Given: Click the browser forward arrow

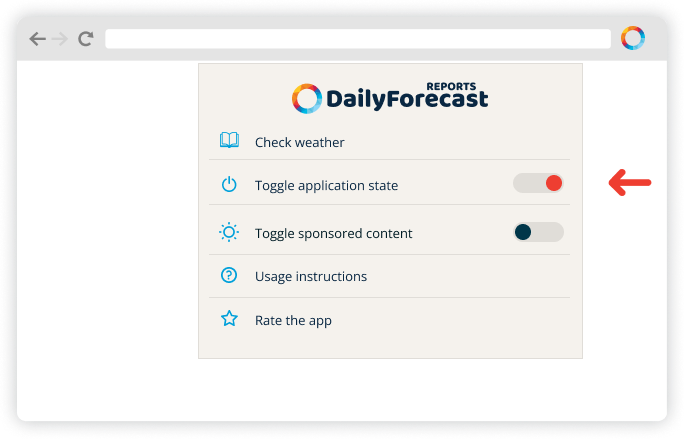Looking at the screenshot, I should click(60, 39).
